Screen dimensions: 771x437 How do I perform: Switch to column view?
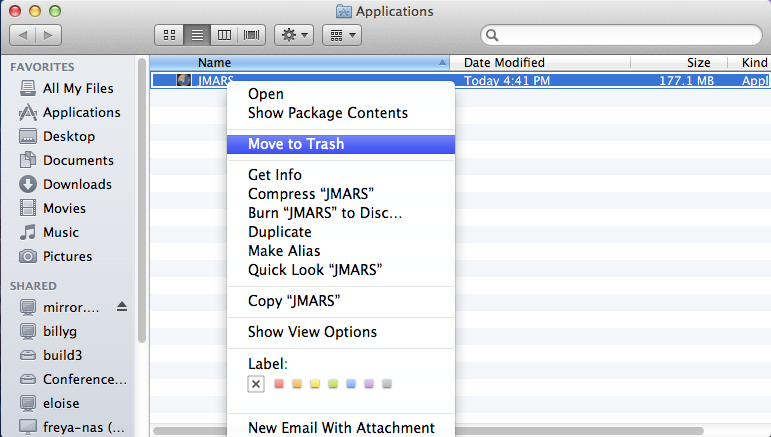pos(224,35)
